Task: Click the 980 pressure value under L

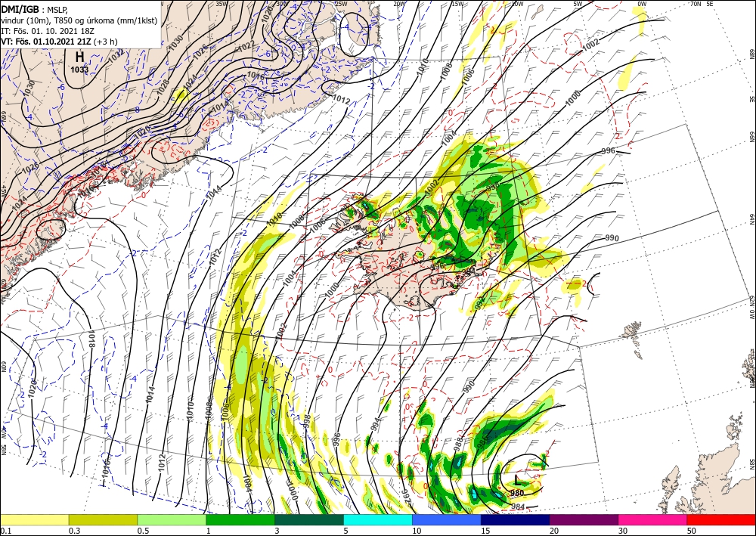Action: point(517,493)
